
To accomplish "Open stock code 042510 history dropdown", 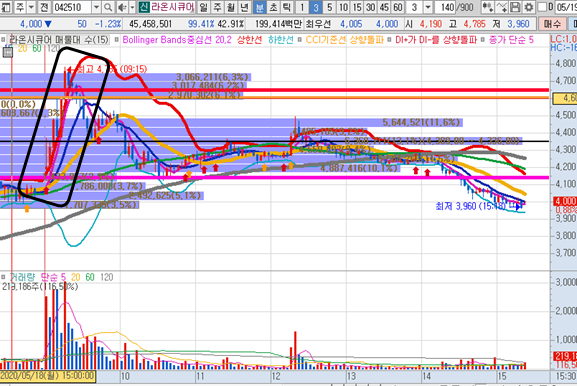I will [x=96, y=7].
